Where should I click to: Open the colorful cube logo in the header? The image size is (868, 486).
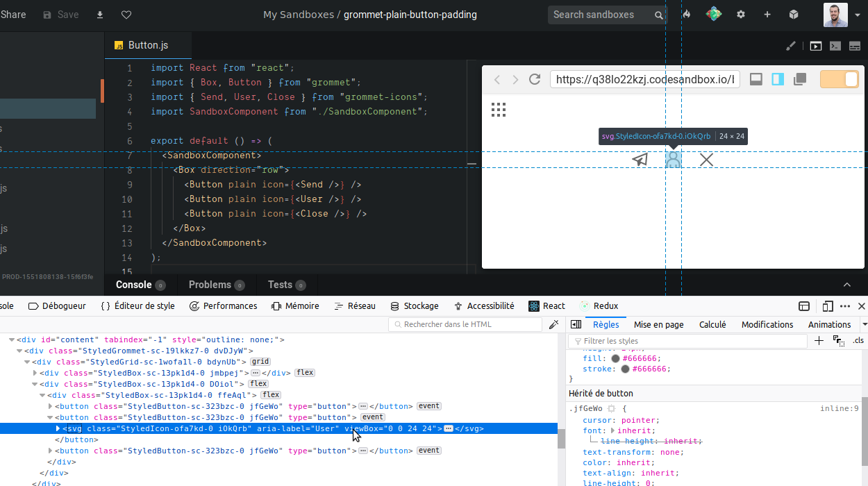[x=714, y=14]
